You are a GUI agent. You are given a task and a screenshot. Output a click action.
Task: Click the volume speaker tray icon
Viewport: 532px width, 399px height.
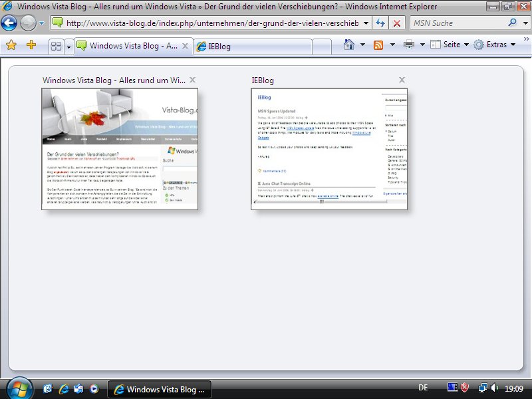coord(494,388)
